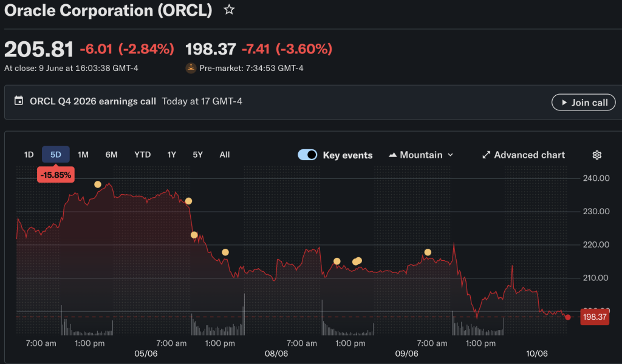Click the closing price 205.81
The height and width of the screenshot is (364, 622).
click(x=39, y=50)
